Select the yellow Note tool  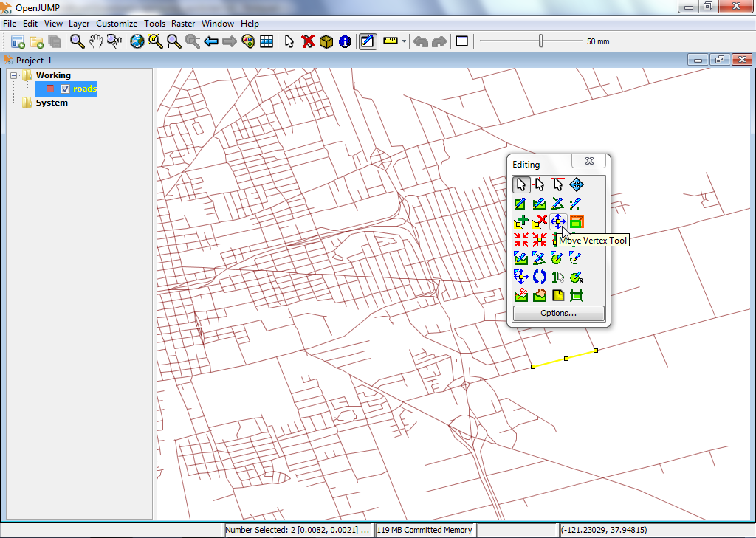558,295
